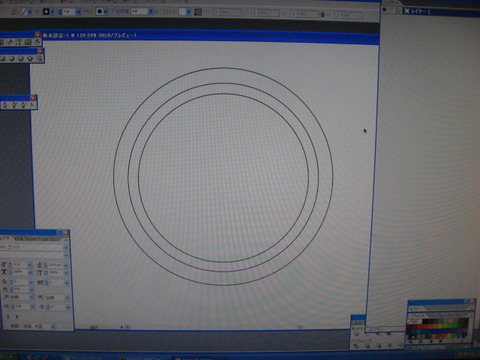Open dropdown beside the black fill swatch
The image size is (480, 360).
point(53,12)
